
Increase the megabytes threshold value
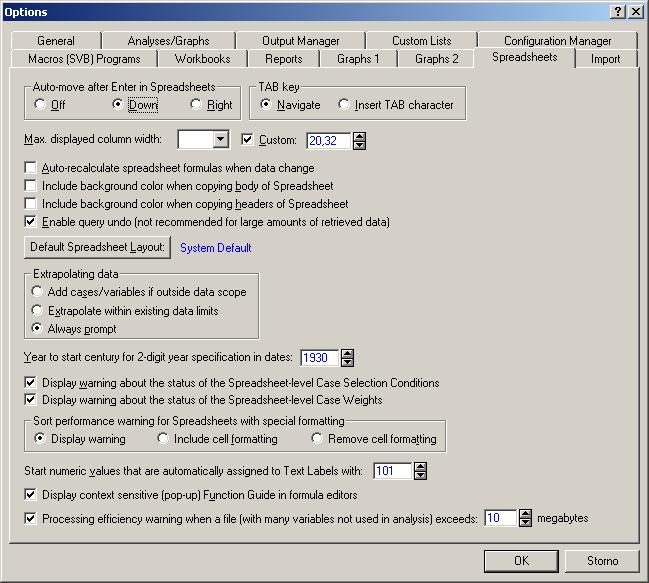pyautogui.click(x=525, y=514)
